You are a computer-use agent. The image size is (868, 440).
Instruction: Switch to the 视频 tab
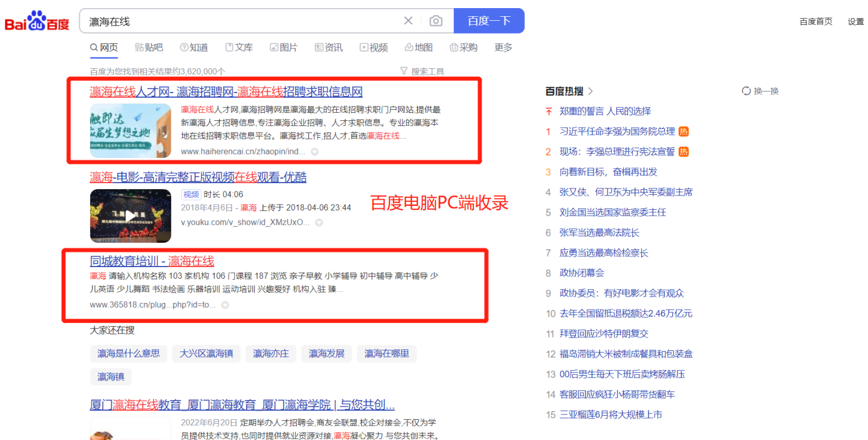[374, 47]
